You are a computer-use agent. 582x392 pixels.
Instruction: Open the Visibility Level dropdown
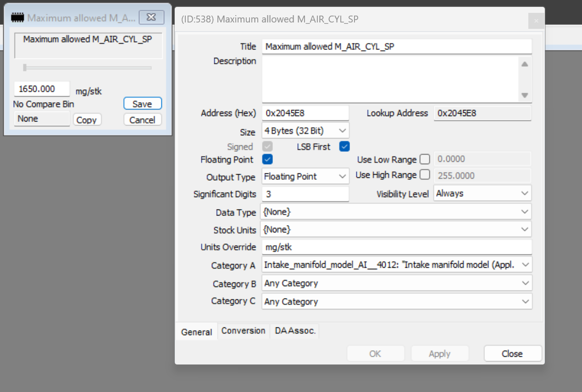pos(482,193)
